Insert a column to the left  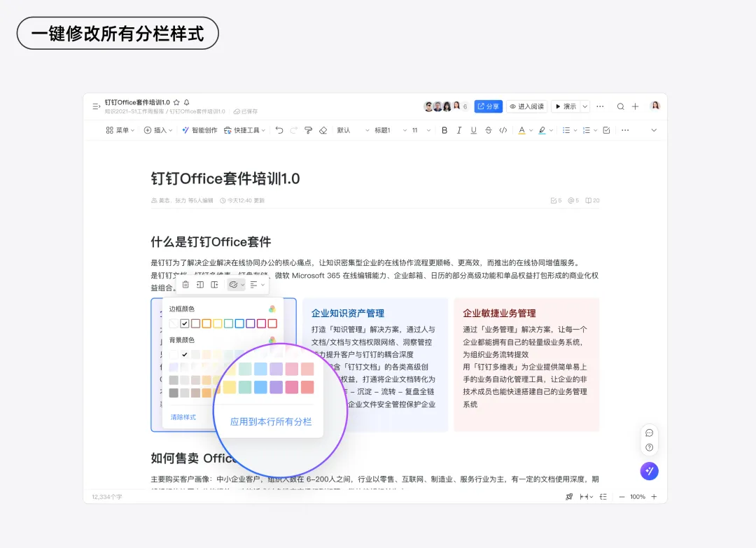[200, 285]
